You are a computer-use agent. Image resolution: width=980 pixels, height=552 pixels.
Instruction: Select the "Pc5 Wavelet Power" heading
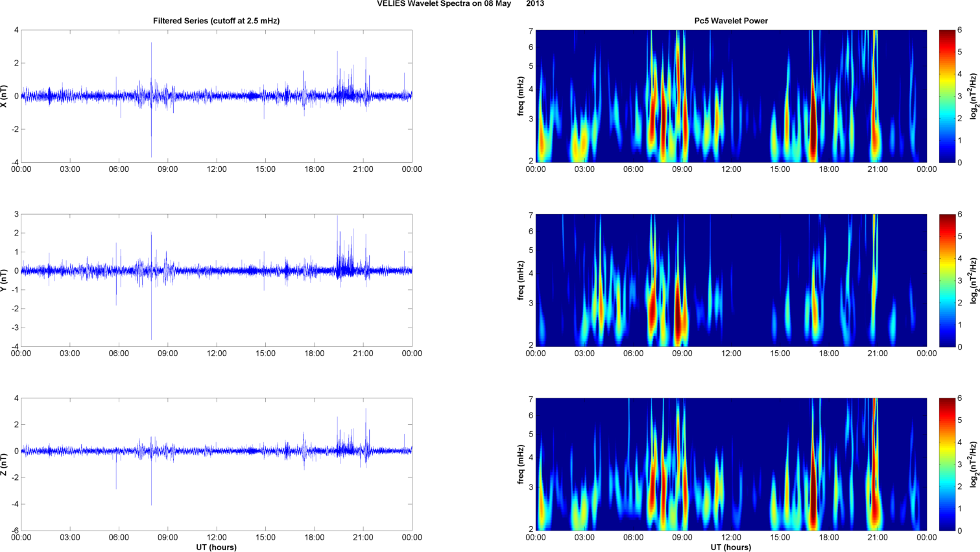click(731, 21)
